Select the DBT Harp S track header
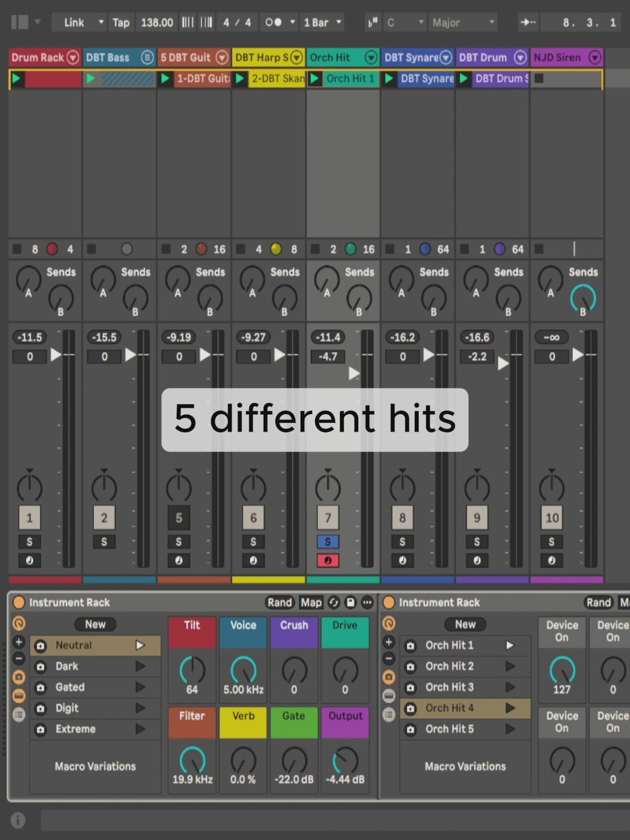Screen dimensions: 630x840 tap(268, 57)
